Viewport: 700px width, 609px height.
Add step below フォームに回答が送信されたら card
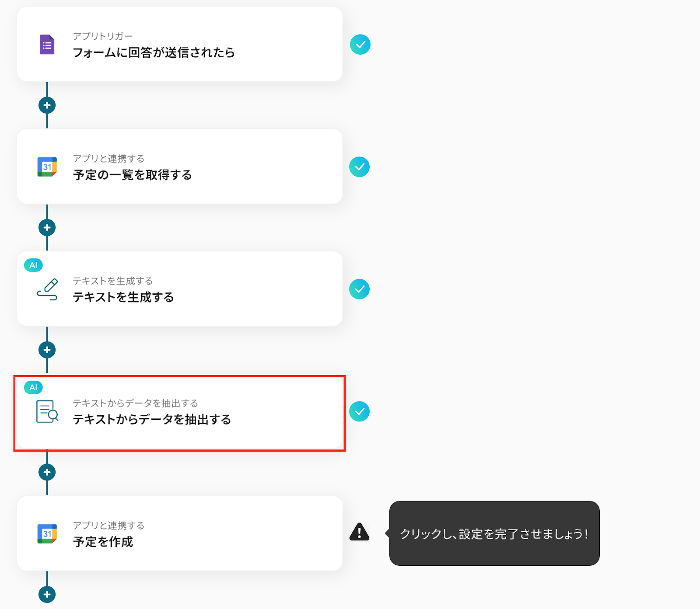(x=47, y=105)
